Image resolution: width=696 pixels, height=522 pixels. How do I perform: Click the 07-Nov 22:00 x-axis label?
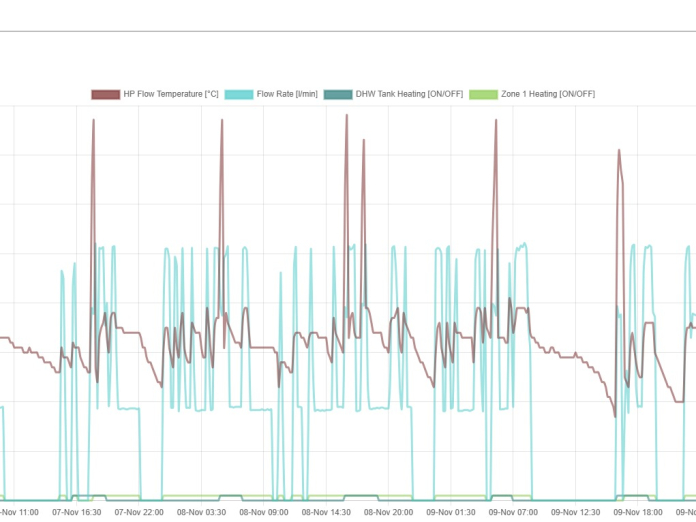pos(139,511)
